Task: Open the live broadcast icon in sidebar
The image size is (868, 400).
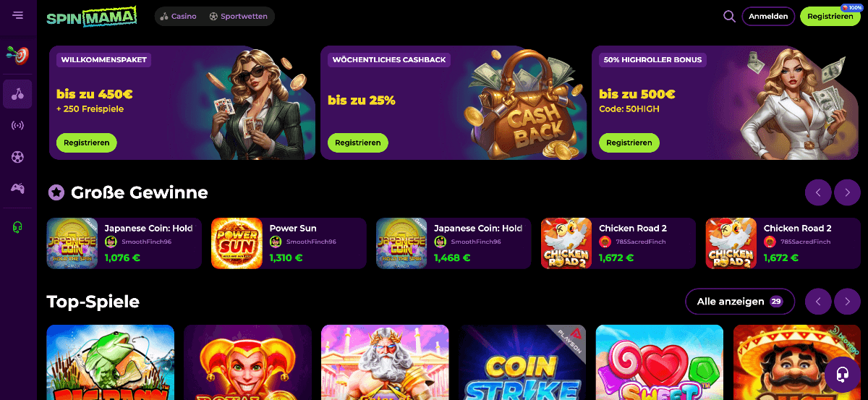Action: (17, 125)
